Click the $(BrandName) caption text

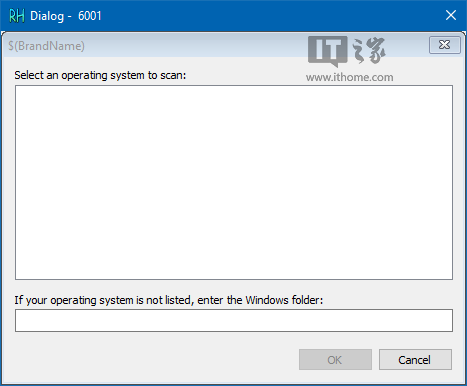click(46, 46)
